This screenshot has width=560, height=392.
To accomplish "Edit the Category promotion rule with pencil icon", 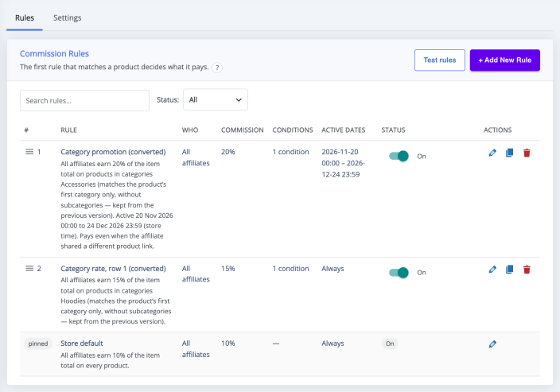I will click(x=492, y=153).
